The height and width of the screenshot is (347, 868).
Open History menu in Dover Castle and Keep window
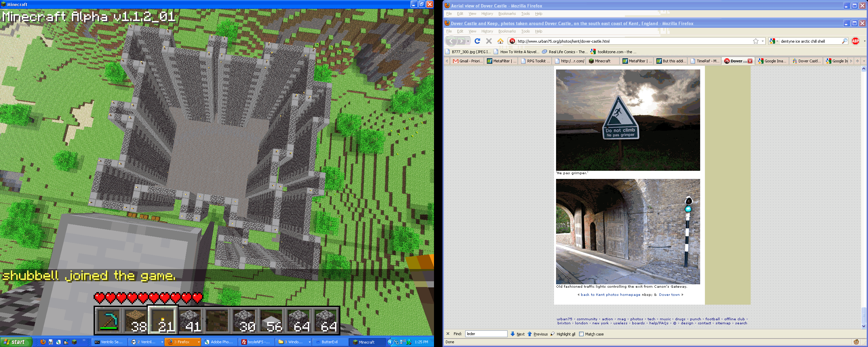click(487, 31)
